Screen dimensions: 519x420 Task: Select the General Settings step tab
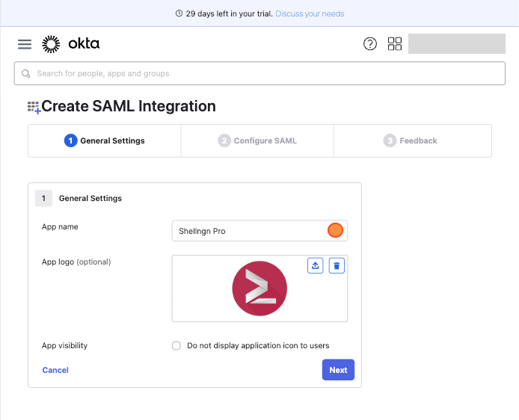click(105, 141)
